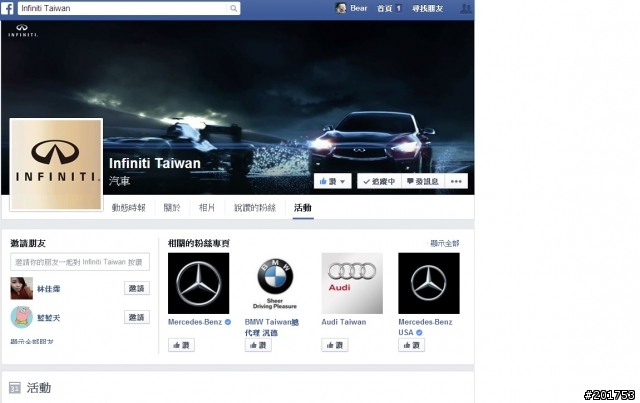Click the calendar icon beside 活動 heading
Image resolution: width=640 pixels, height=403 pixels.
click(x=15, y=387)
